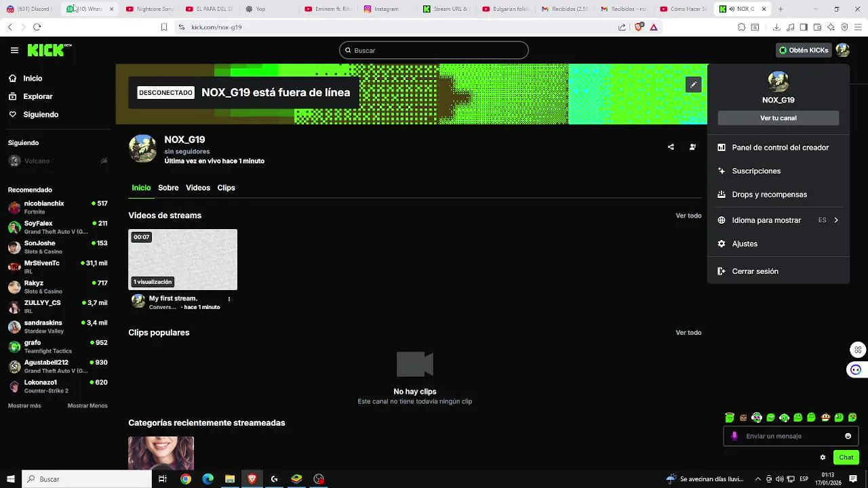Open Ajustes from the profile menu

tap(778, 243)
